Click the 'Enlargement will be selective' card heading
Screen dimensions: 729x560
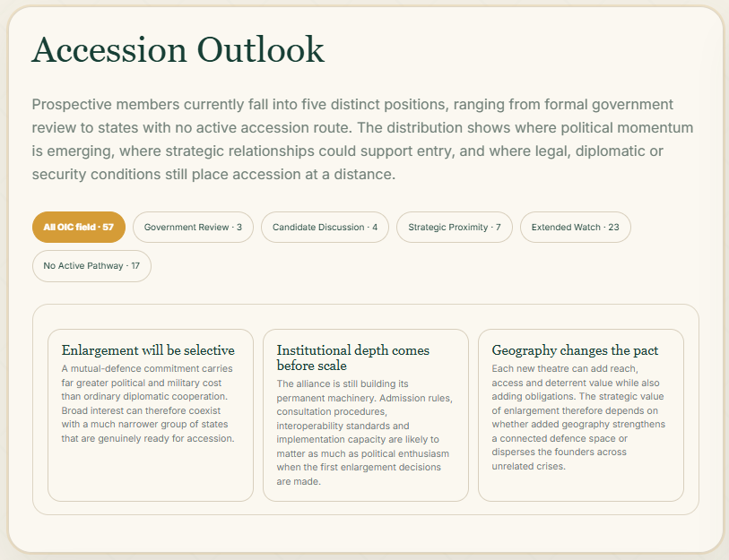[148, 350]
